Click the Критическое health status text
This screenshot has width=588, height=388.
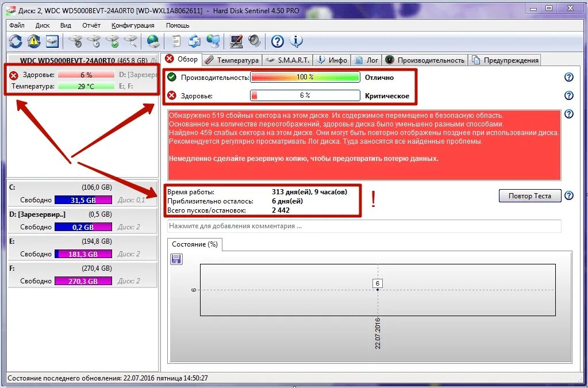point(387,96)
